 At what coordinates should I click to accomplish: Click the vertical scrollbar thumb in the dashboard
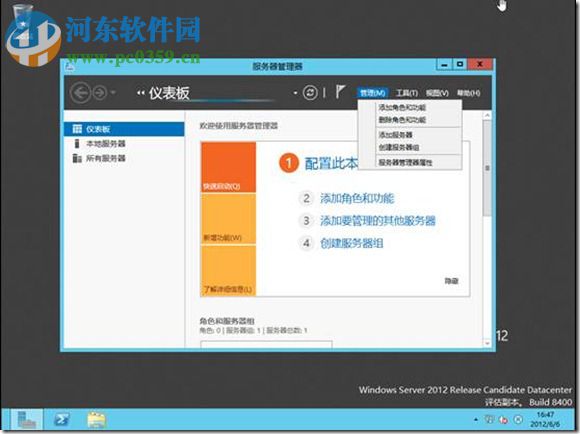coord(487,168)
